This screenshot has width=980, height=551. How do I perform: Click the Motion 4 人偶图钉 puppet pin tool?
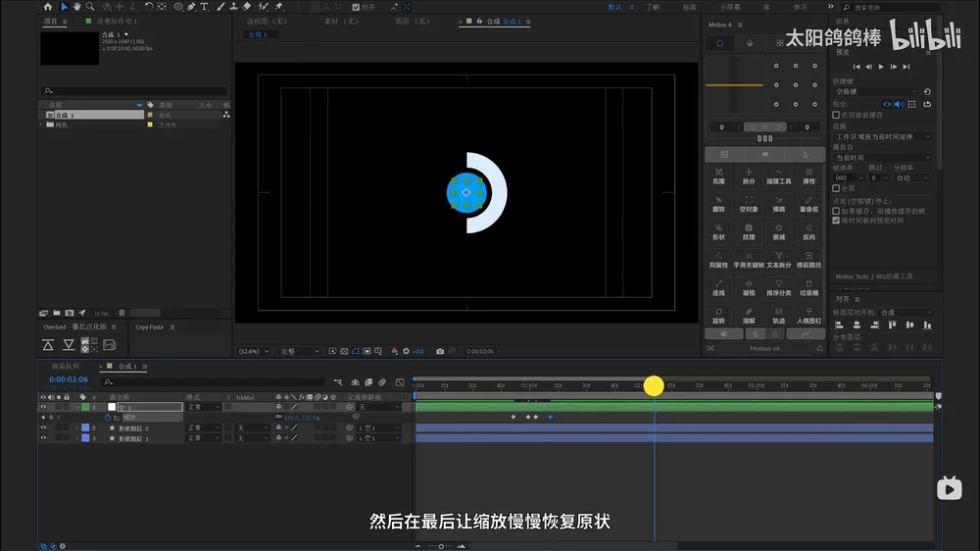click(808, 316)
